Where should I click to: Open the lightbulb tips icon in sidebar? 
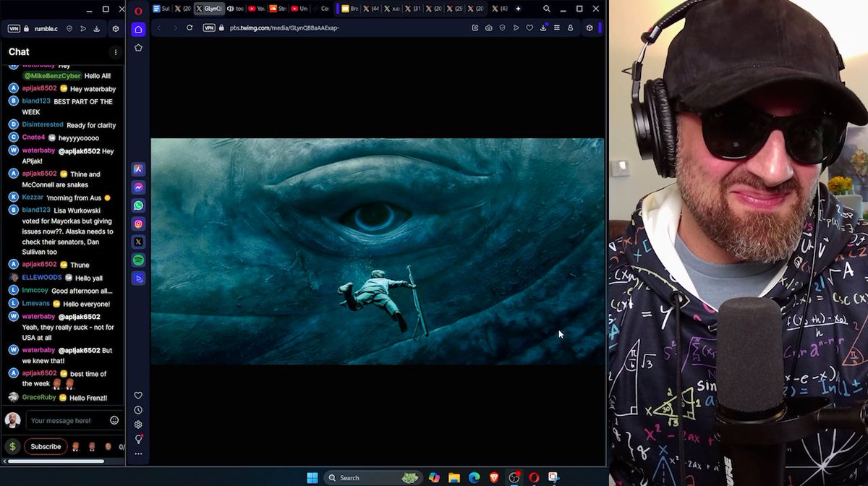coord(138,439)
